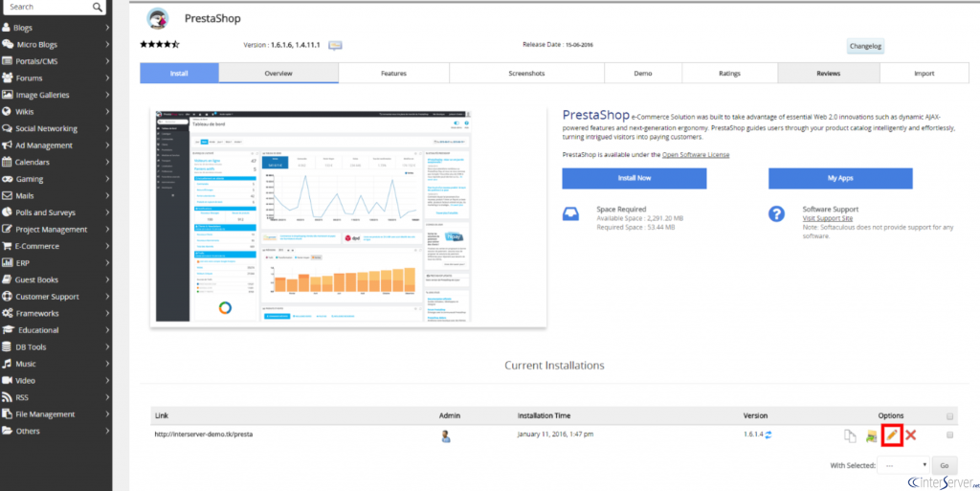Click the Frameworks gears icon
The width and height of the screenshot is (980, 491).
[x=8, y=313]
